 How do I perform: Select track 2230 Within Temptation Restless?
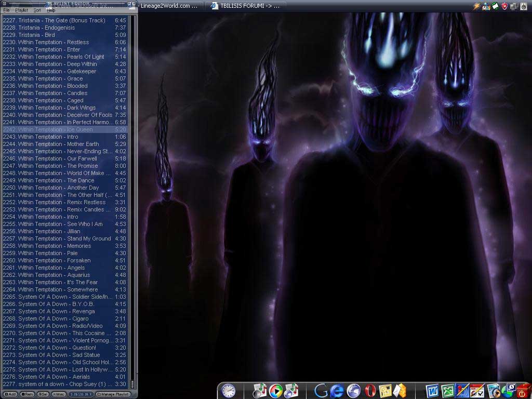click(64, 42)
